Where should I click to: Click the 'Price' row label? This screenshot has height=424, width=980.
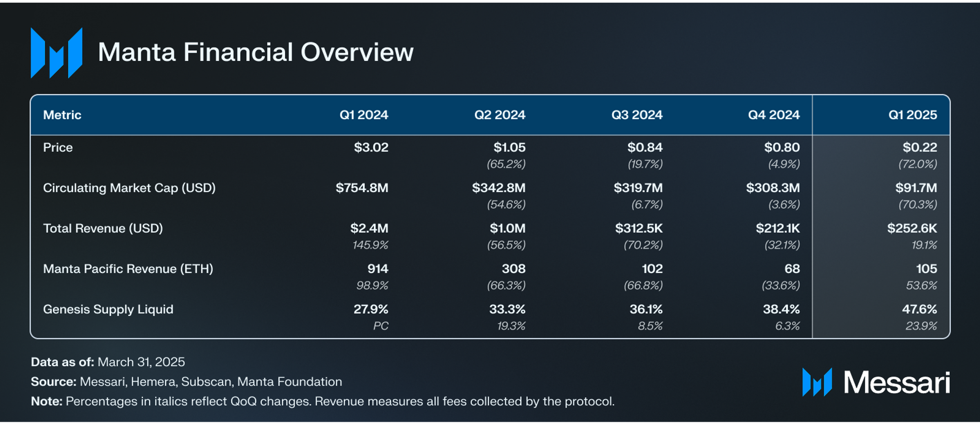click(x=58, y=147)
